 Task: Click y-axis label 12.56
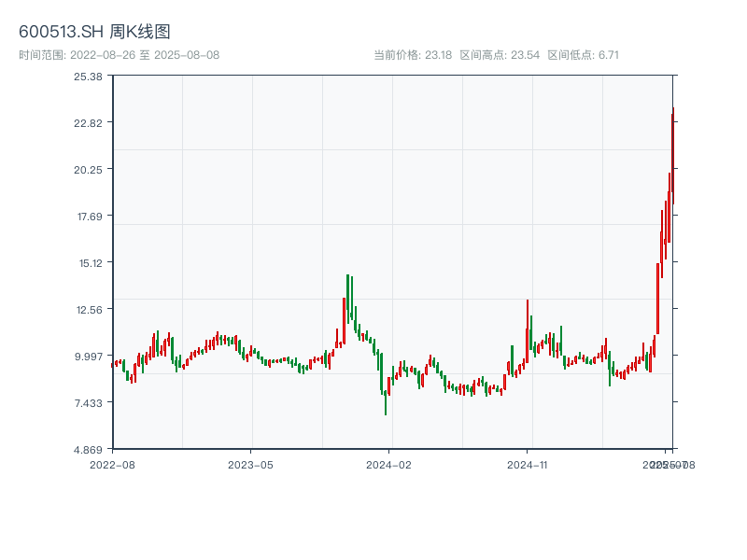coord(90,310)
